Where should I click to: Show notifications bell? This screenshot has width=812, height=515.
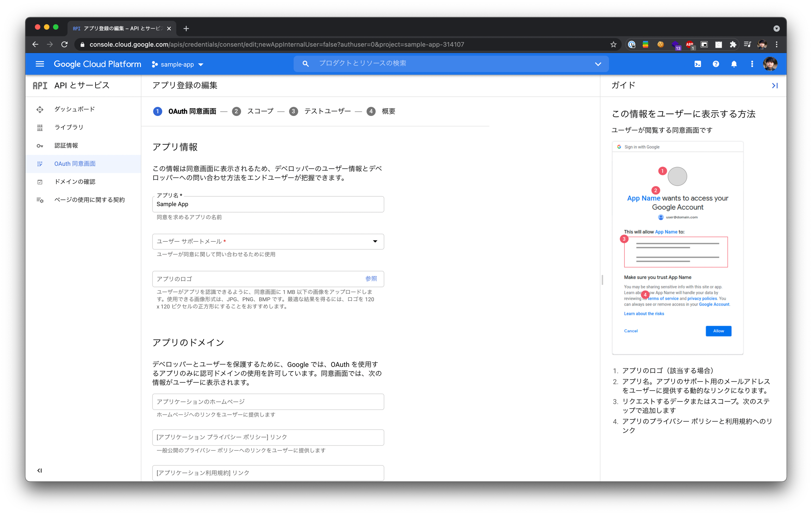click(734, 64)
